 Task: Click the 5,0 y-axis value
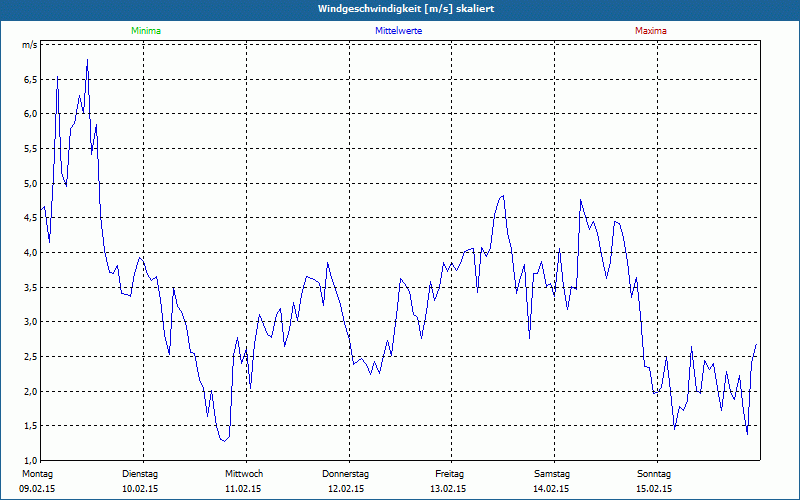coord(30,184)
